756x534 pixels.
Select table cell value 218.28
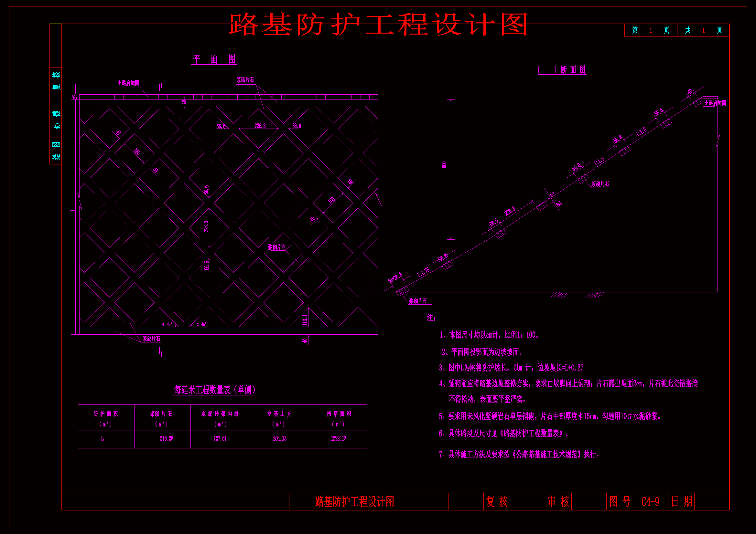coord(166,439)
